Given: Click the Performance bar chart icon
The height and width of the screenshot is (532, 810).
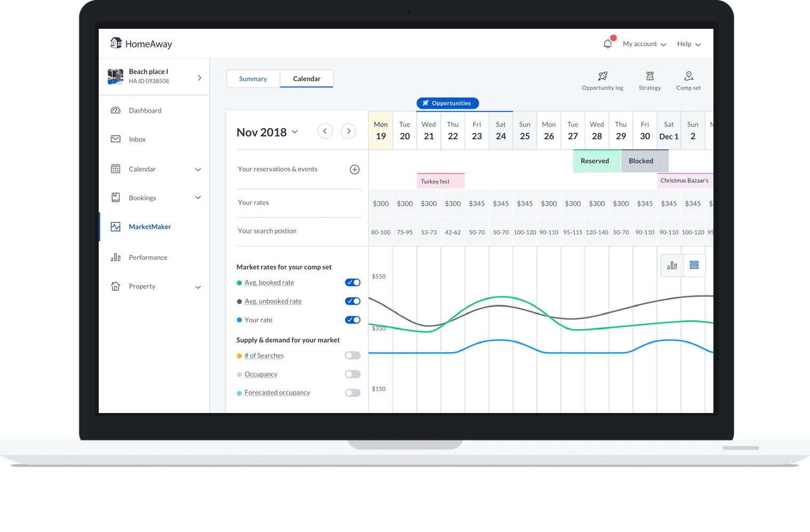Looking at the screenshot, I should pyautogui.click(x=115, y=257).
